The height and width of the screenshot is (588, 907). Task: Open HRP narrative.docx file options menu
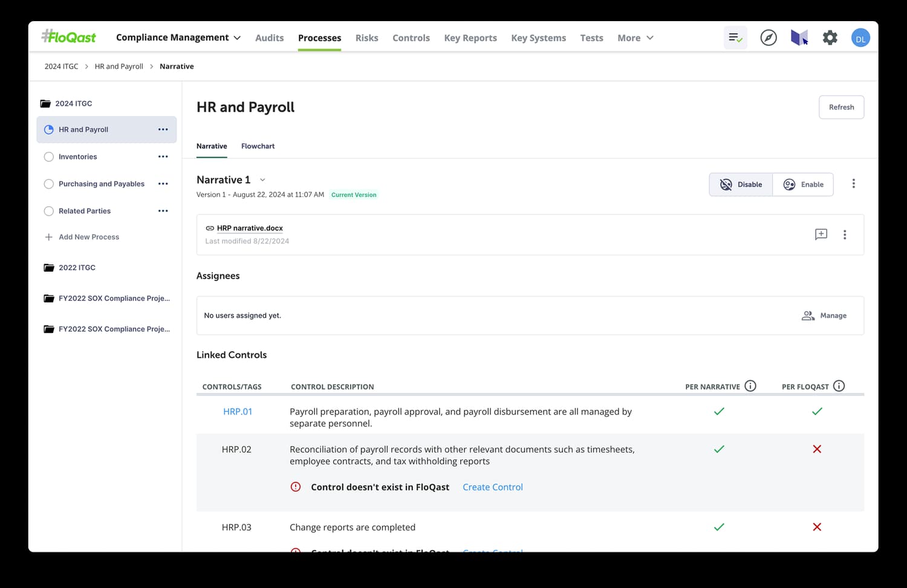(x=845, y=234)
